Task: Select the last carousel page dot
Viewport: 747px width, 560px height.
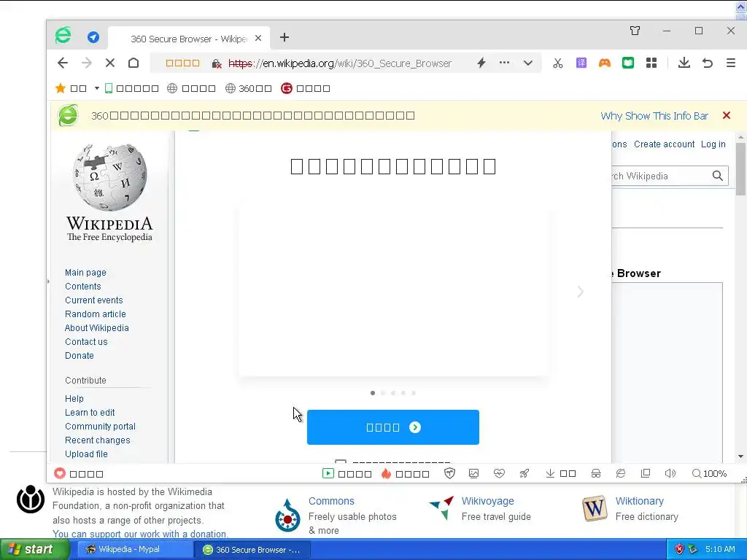Action: (x=414, y=393)
